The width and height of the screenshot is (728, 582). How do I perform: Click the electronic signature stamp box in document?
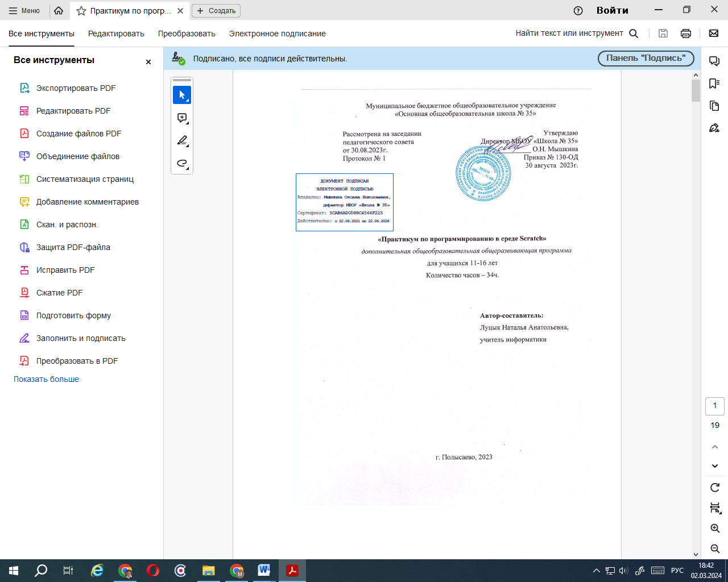tap(345, 202)
